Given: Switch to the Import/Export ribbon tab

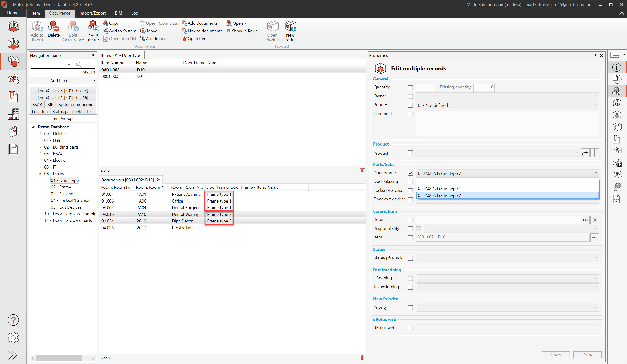Looking at the screenshot, I should tap(92, 13).
